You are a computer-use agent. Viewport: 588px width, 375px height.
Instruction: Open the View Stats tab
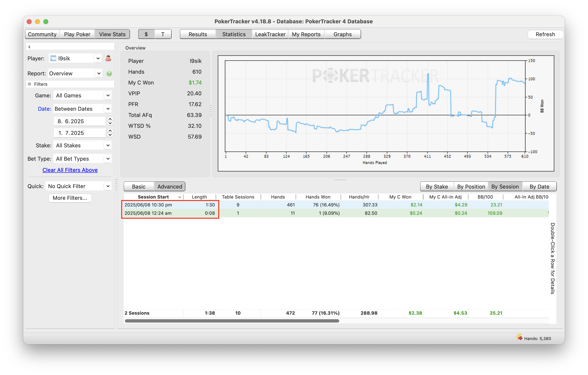click(x=112, y=34)
